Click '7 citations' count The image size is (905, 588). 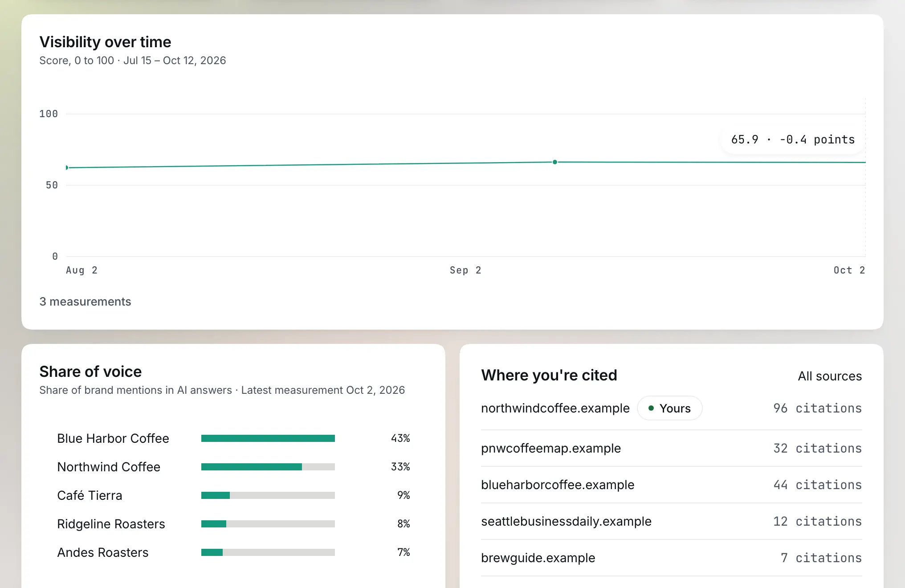821,558
